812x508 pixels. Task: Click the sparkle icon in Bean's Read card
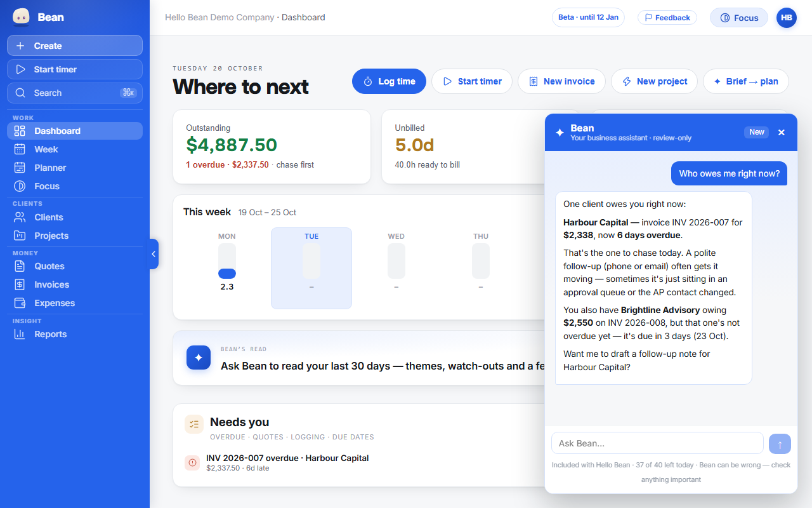tap(198, 358)
